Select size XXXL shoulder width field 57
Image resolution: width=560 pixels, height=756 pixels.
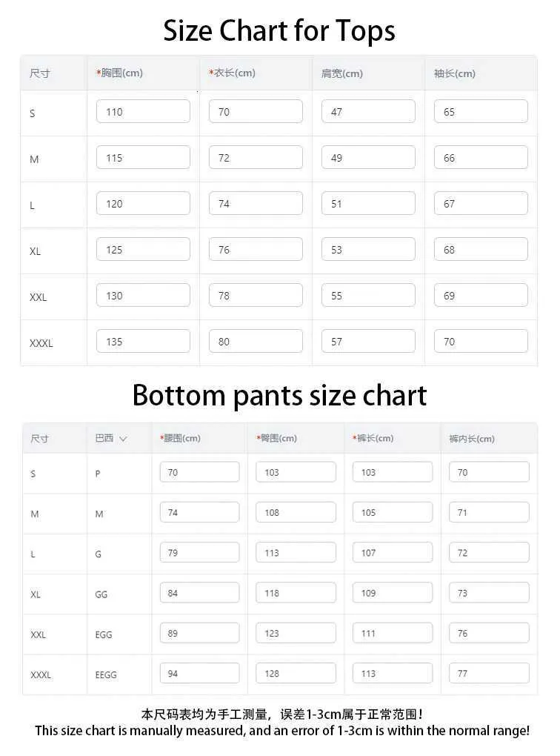(368, 342)
